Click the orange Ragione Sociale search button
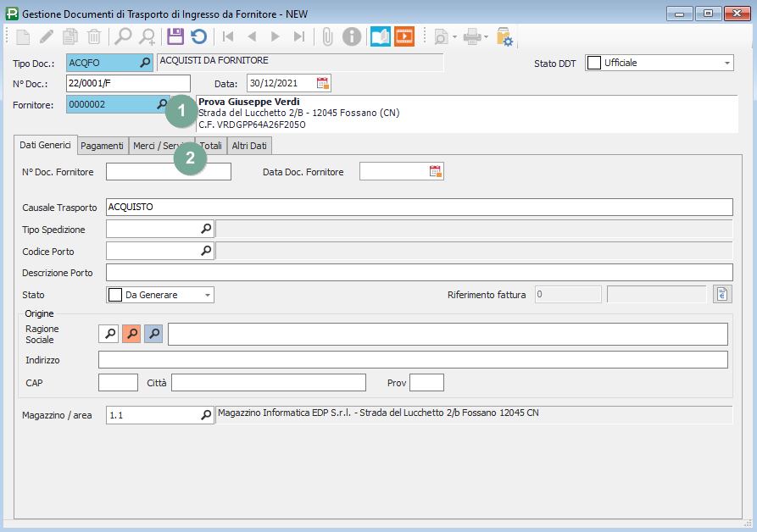This screenshot has height=532, width=757. (131, 334)
